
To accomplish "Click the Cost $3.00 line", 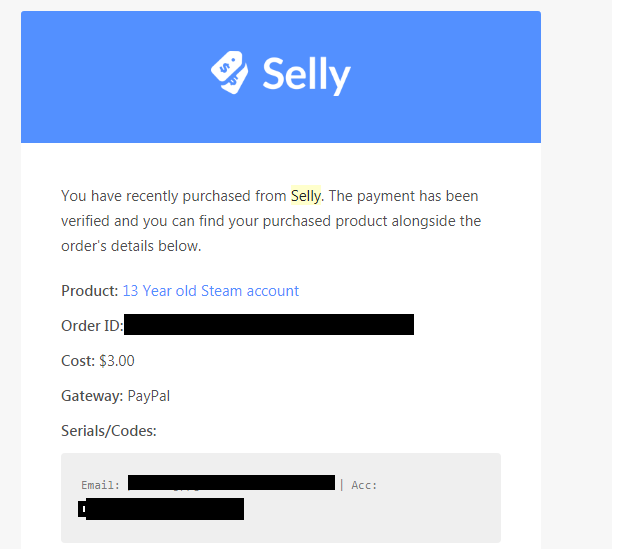I will coord(98,361).
